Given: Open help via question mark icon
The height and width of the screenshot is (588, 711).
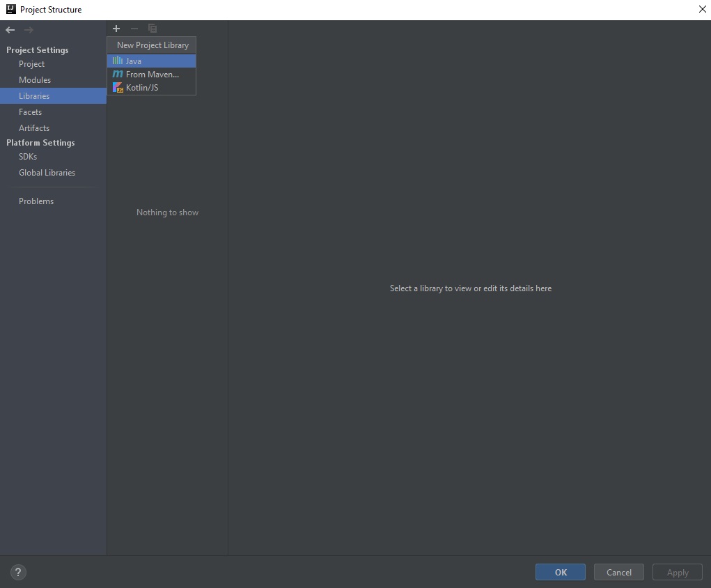Looking at the screenshot, I should 18,573.
